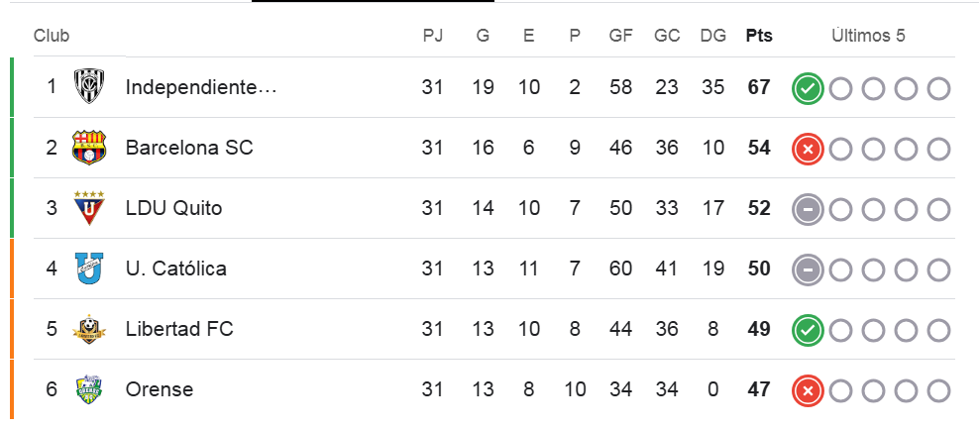Viewport: 980px width, 430px height.
Task: Click Orense's red loss icon
Action: tap(808, 390)
